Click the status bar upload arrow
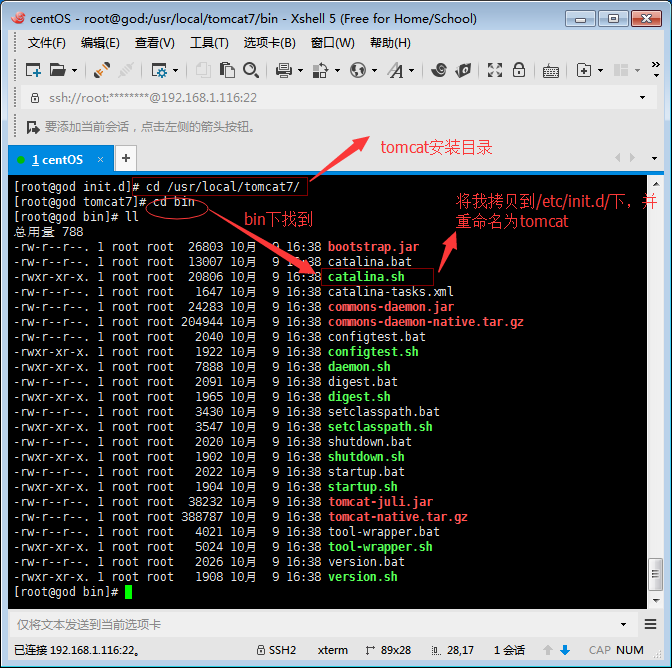The width and height of the screenshot is (672, 668). pyautogui.click(x=548, y=650)
